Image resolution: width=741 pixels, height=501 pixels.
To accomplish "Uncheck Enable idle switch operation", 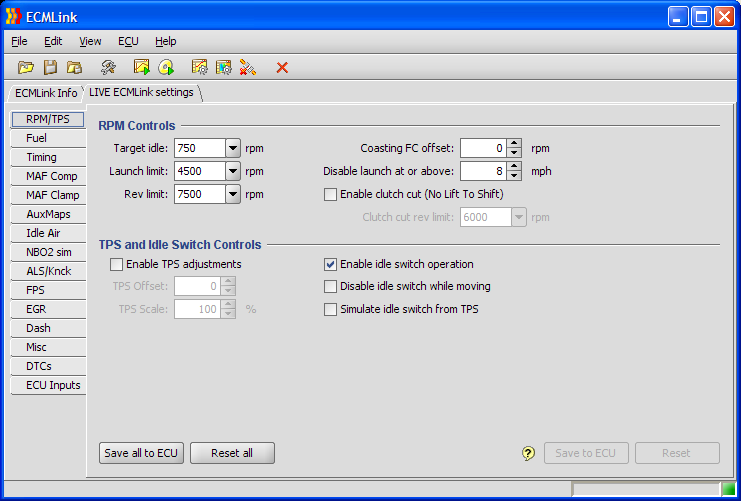I will tap(331, 264).
